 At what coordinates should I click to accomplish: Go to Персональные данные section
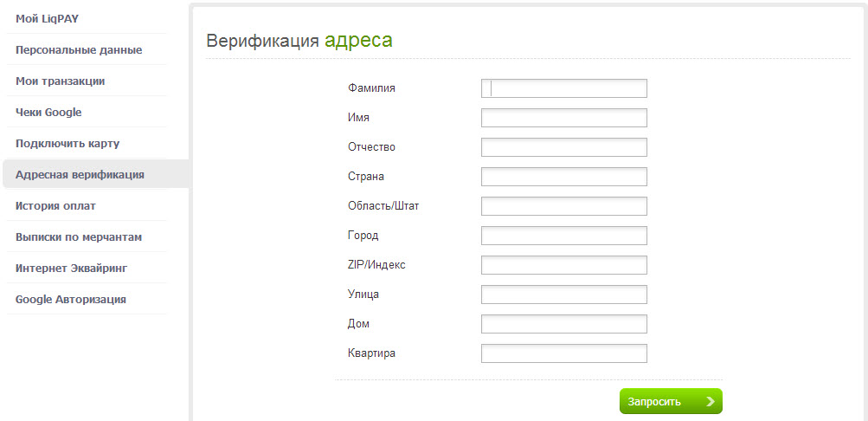[x=79, y=49]
